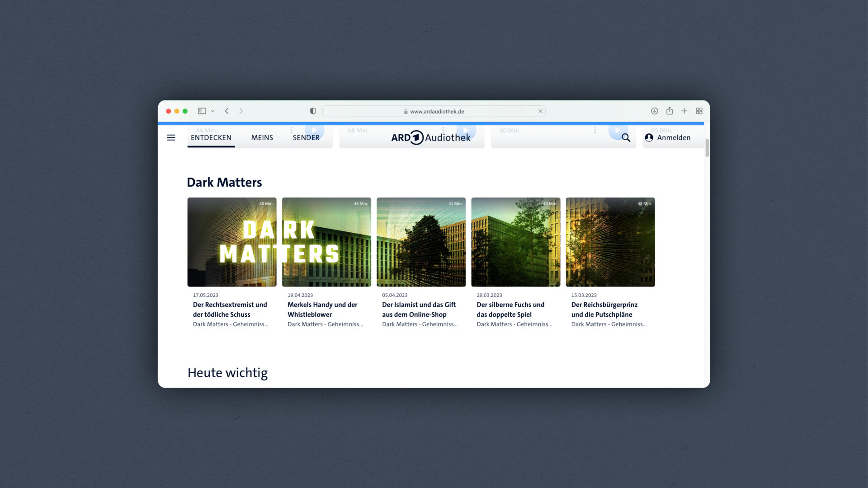Screen dimensions: 868x488
Task: Open the thumbnail of Der Reichsbürgerprinz episode
Action: pyautogui.click(x=610, y=242)
